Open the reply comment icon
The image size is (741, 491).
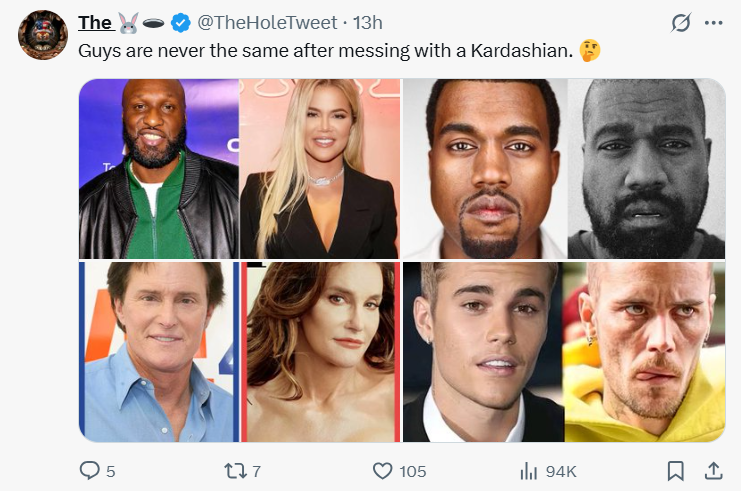(90, 471)
